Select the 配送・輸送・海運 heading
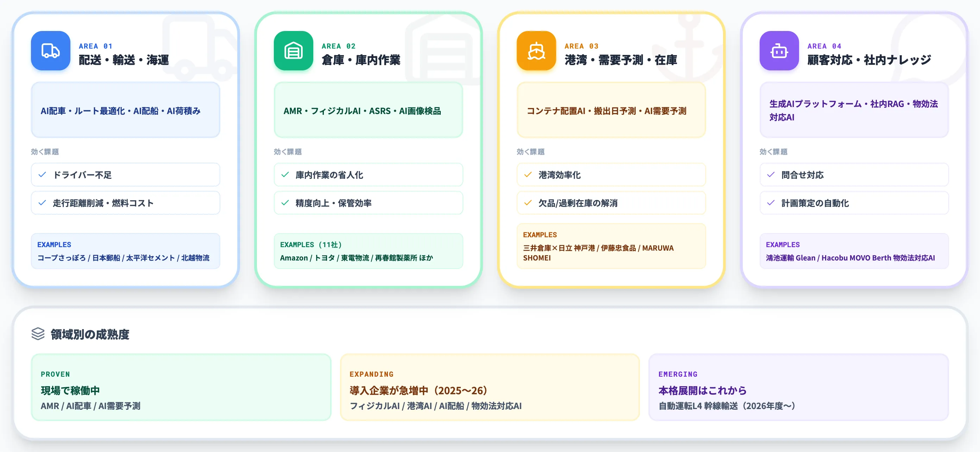Viewport: 980px width, 452px height. [124, 60]
